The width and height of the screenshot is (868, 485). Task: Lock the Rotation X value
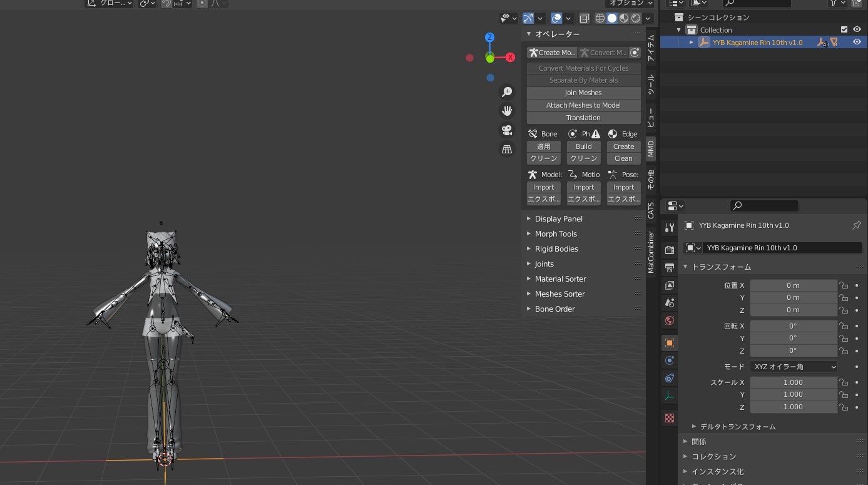pos(844,326)
